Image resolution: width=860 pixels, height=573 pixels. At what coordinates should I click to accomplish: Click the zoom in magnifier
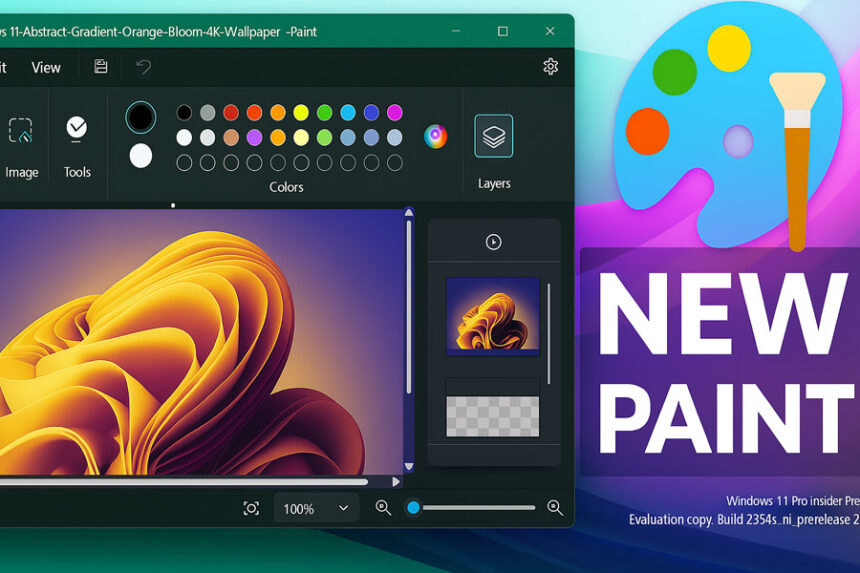555,508
